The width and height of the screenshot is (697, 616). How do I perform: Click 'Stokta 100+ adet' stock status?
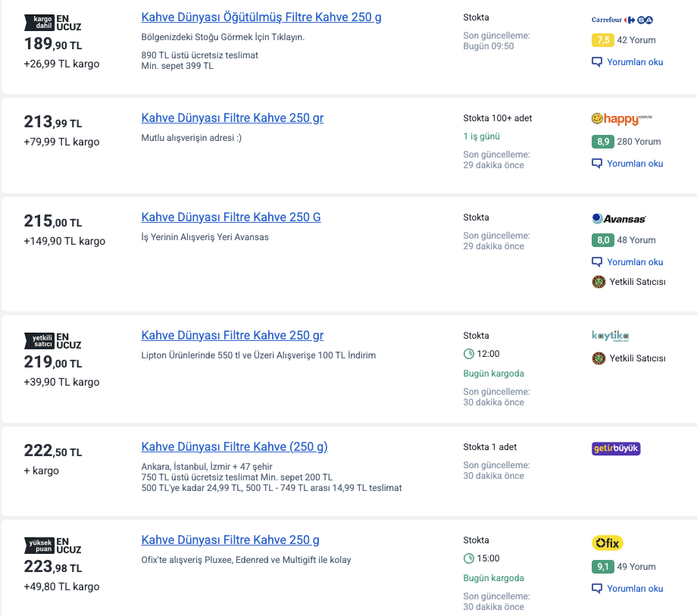[498, 118]
